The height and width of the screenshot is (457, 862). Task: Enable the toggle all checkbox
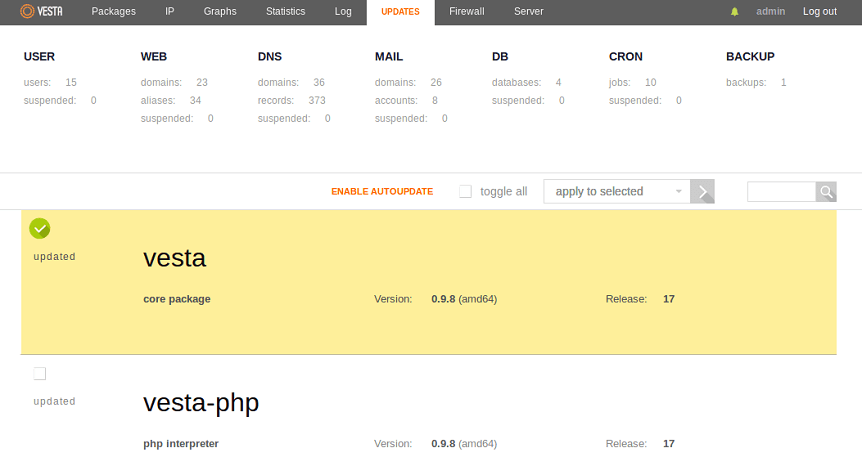[x=466, y=192]
